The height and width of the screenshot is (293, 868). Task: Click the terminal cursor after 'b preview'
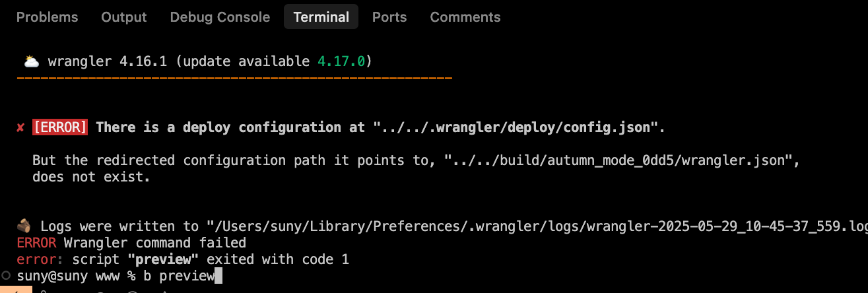(x=219, y=276)
